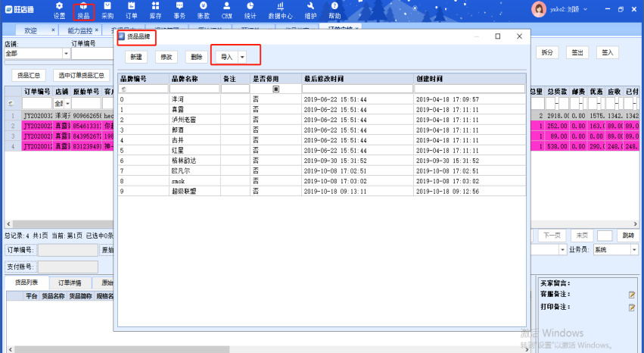Screen dimensions: 644x353
Task: Close the 能力监控 tab with its x
Action: 97,30
